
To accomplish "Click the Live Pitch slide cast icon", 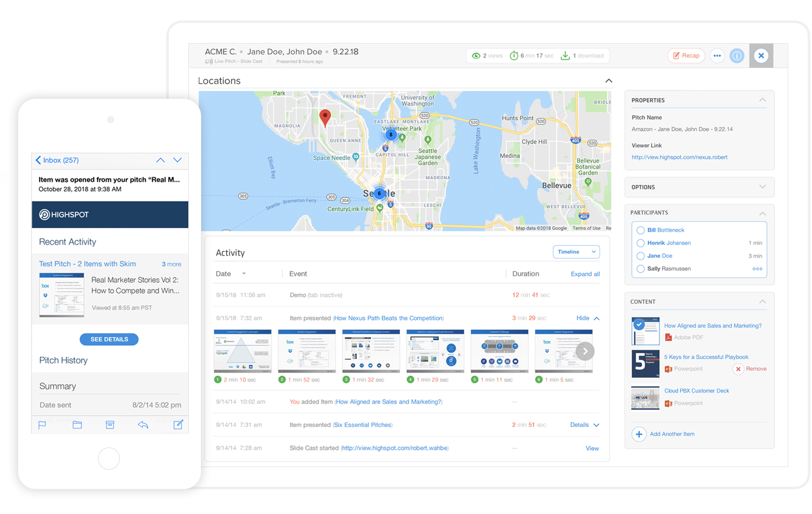I will (x=208, y=61).
